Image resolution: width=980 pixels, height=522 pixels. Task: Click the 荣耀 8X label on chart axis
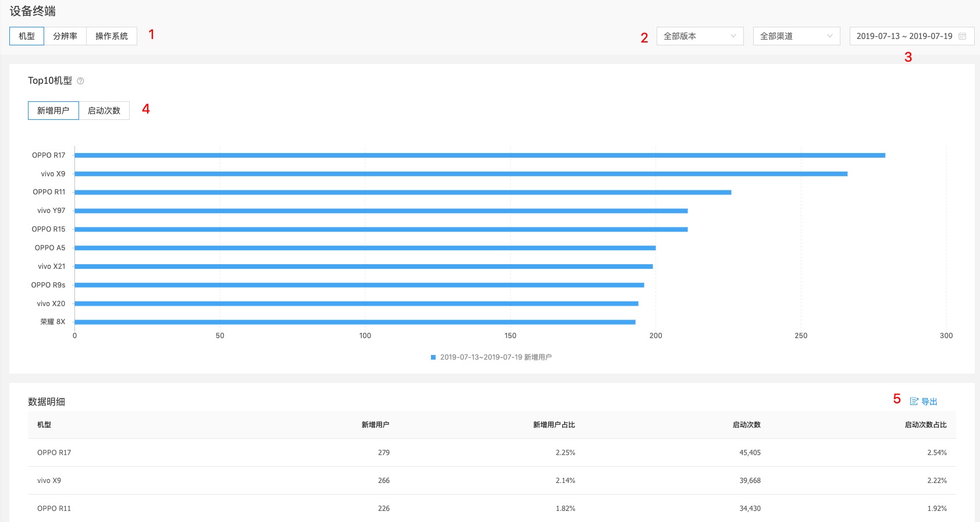tap(53, 322)
